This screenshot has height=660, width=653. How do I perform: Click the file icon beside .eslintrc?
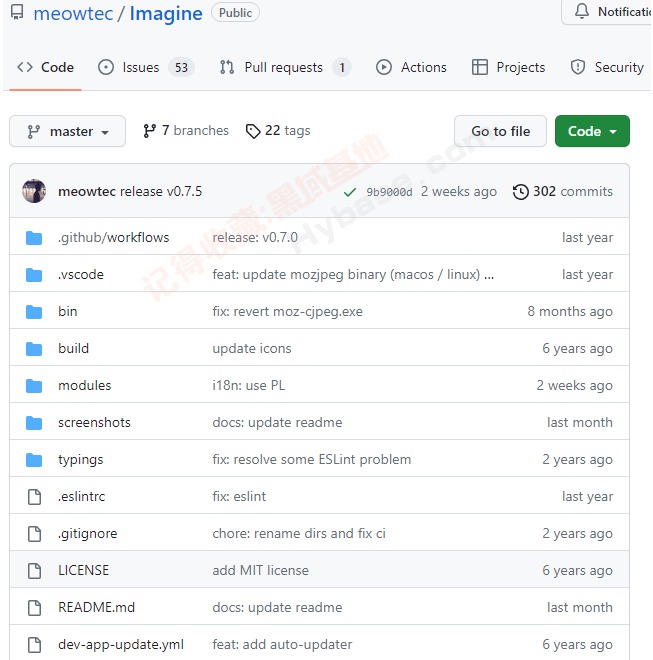(34, 497)
